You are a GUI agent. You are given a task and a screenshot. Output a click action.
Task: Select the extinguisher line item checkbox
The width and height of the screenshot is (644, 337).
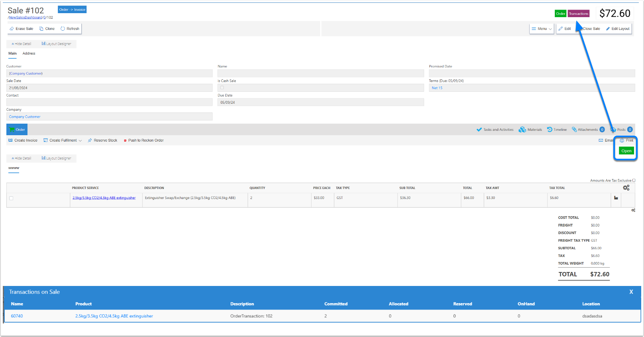pyautogui.click(x=11, y=198)
